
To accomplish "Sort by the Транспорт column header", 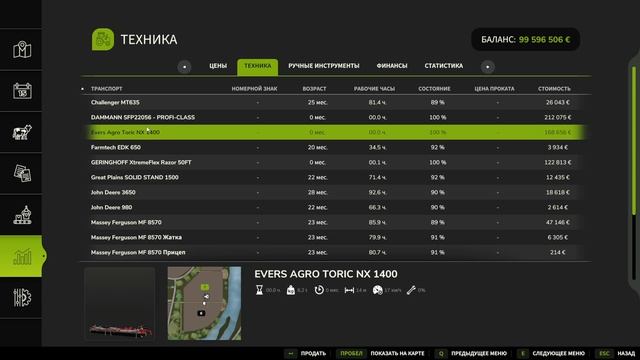I will tap(107, 89).
